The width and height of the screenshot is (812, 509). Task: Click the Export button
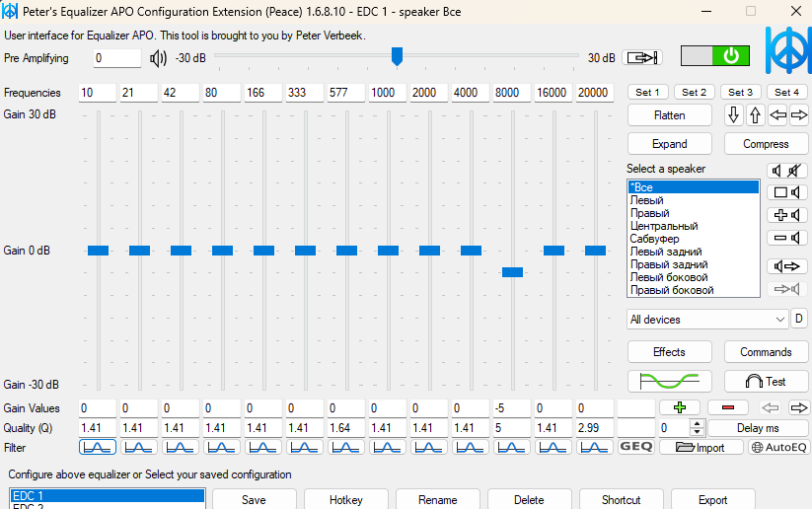(x=713, y=500)
